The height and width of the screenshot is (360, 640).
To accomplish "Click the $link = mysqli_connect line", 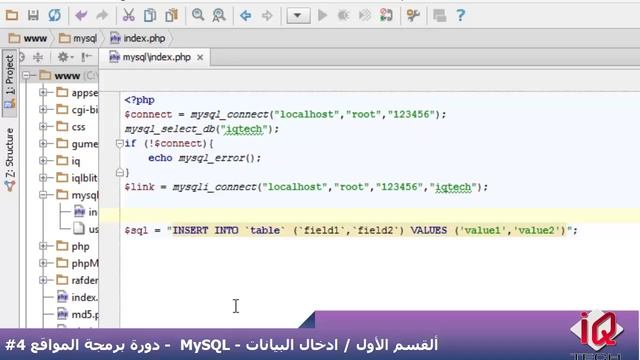I will [306, 187].
